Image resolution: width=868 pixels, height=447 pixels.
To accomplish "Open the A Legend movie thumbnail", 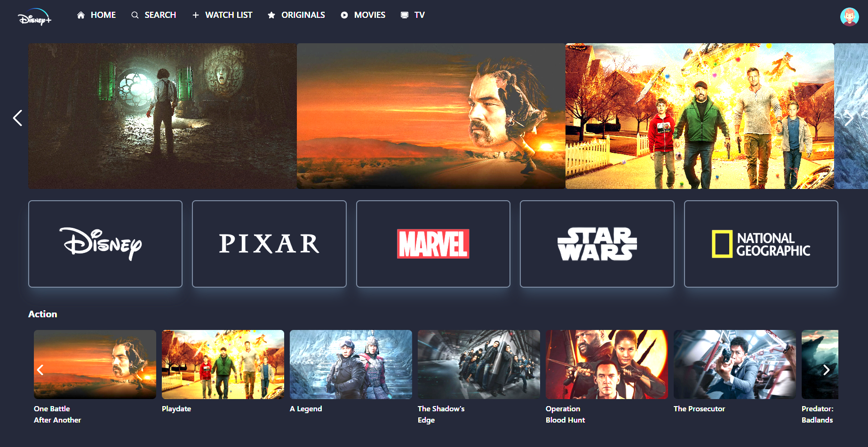I will coord(350,364).
